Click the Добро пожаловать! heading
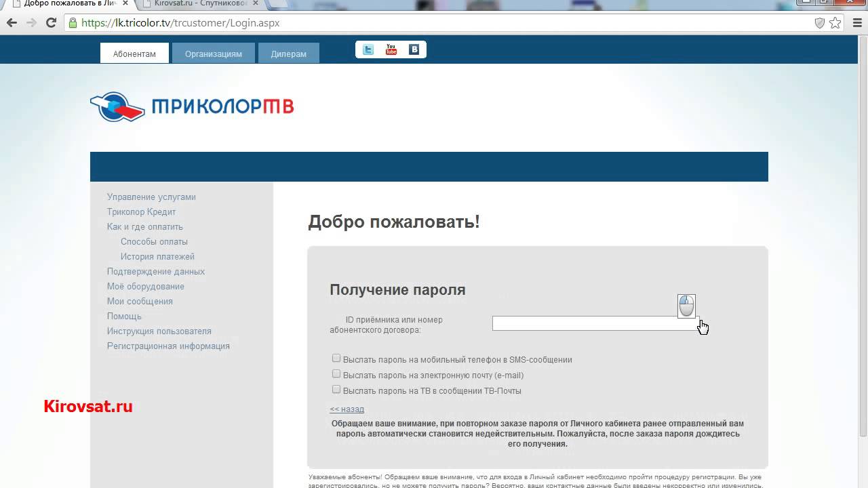 [394, 222]
